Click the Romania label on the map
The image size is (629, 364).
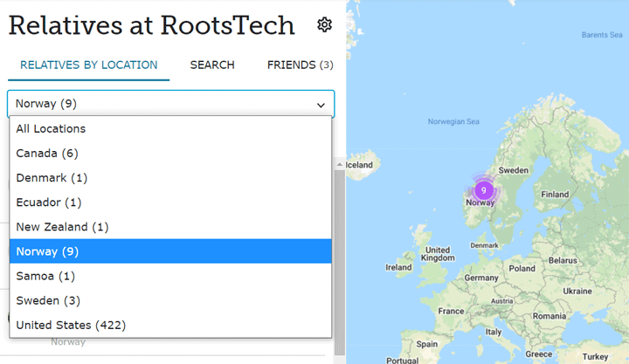(x=550, y=316)
